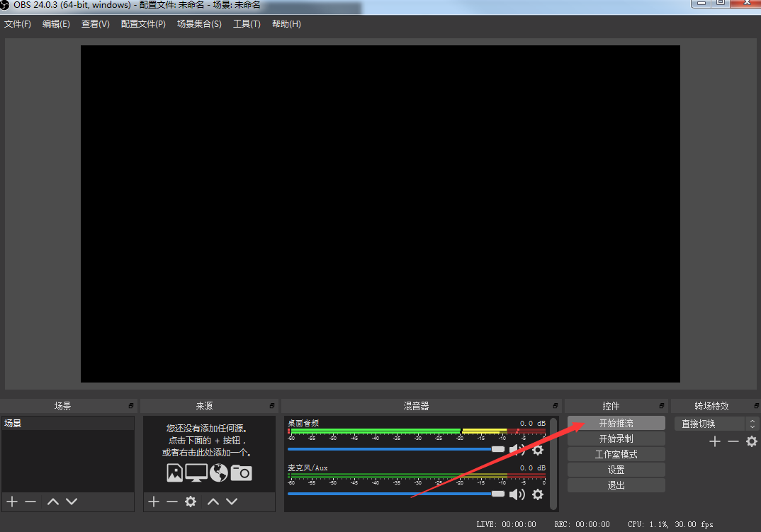Pop out the 混音器 dock panel
The image size is (761, 532).
(556, 406)
